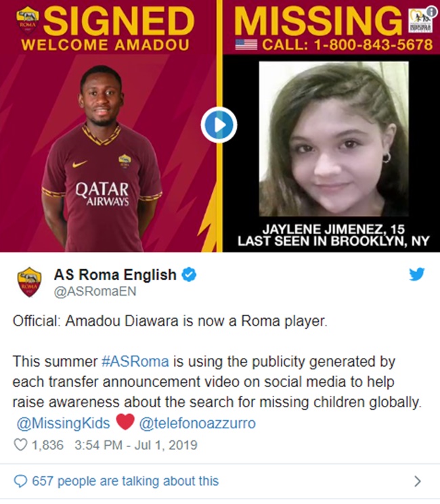Screen dimensions: 440x504
Task: Click the AS Roma crest on the banner
Action: click(28, 20)
